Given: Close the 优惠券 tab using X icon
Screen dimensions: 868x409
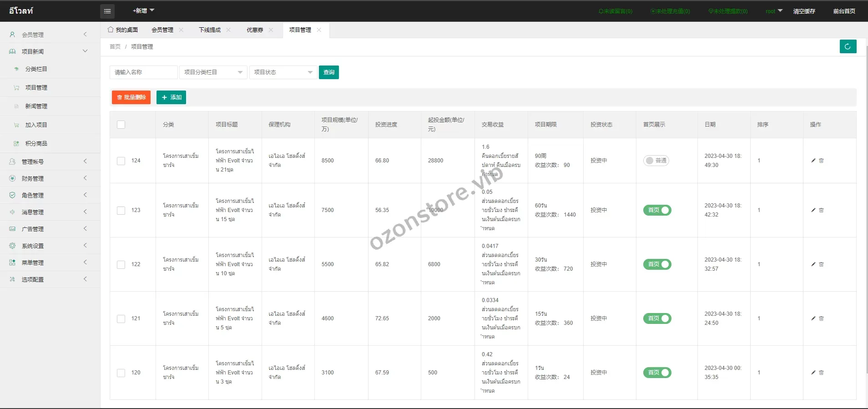Looking at the screenshot, I should click(x=271, y=30).
